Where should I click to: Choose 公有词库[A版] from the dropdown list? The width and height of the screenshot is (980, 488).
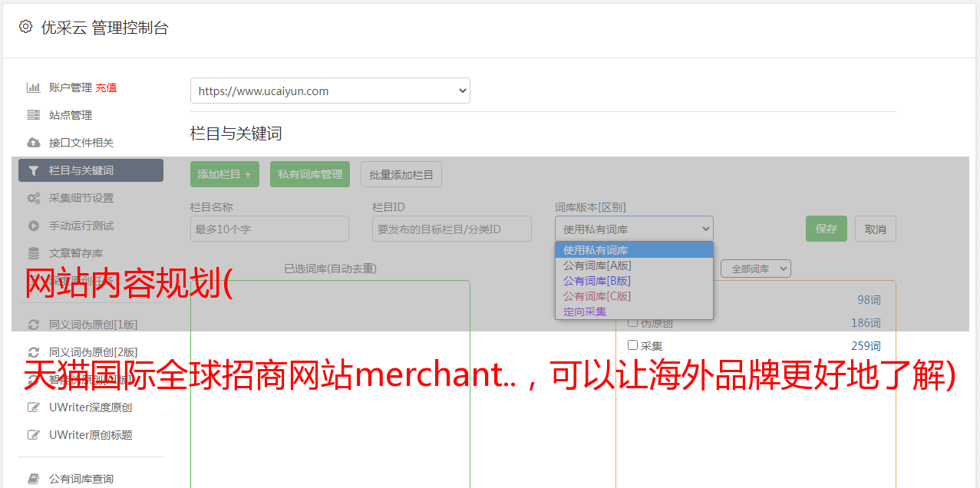coord(634,265)
